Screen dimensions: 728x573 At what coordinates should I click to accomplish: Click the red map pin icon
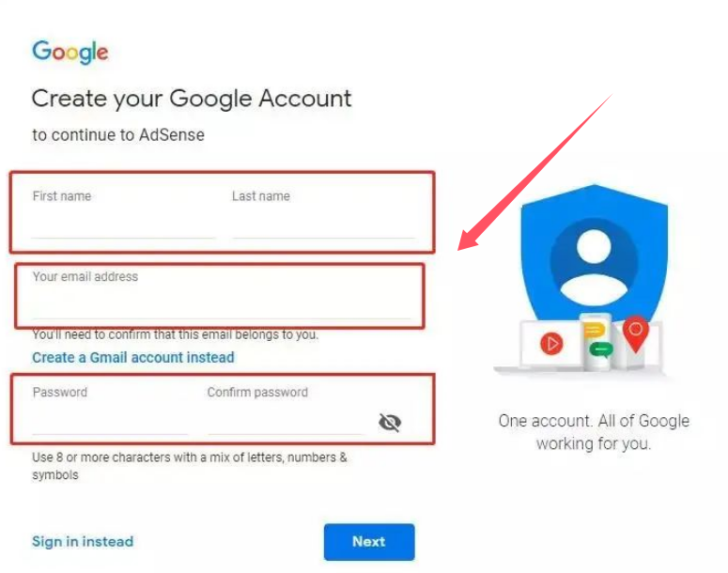coord(636,333)
